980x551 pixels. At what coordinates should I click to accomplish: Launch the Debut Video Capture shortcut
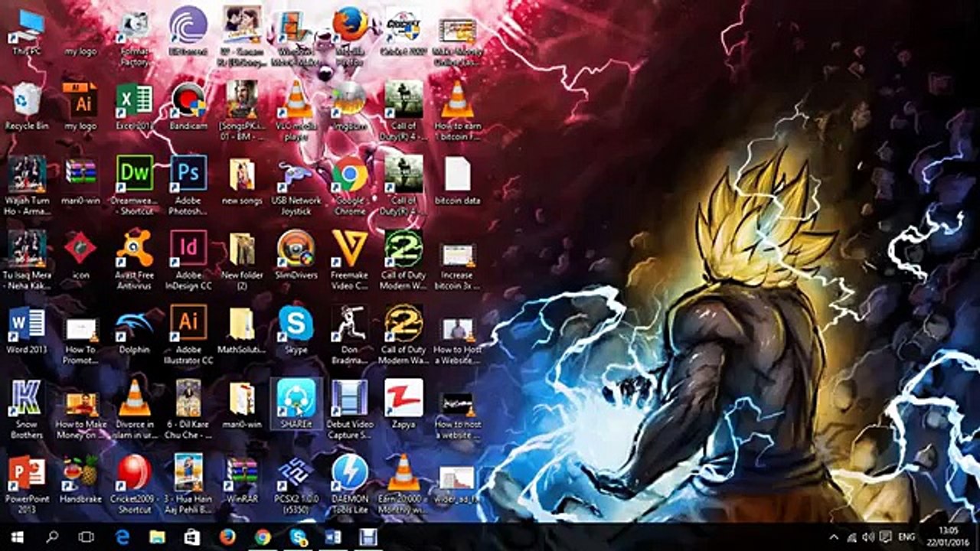[x=350, y=409]
